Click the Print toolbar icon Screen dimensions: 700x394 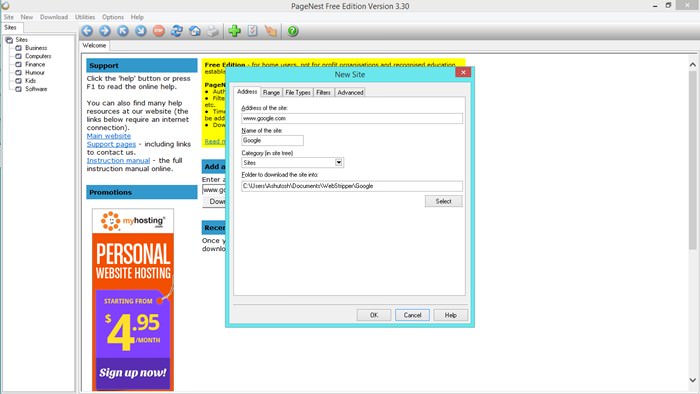pyautogui.click(x=212, y=31)
